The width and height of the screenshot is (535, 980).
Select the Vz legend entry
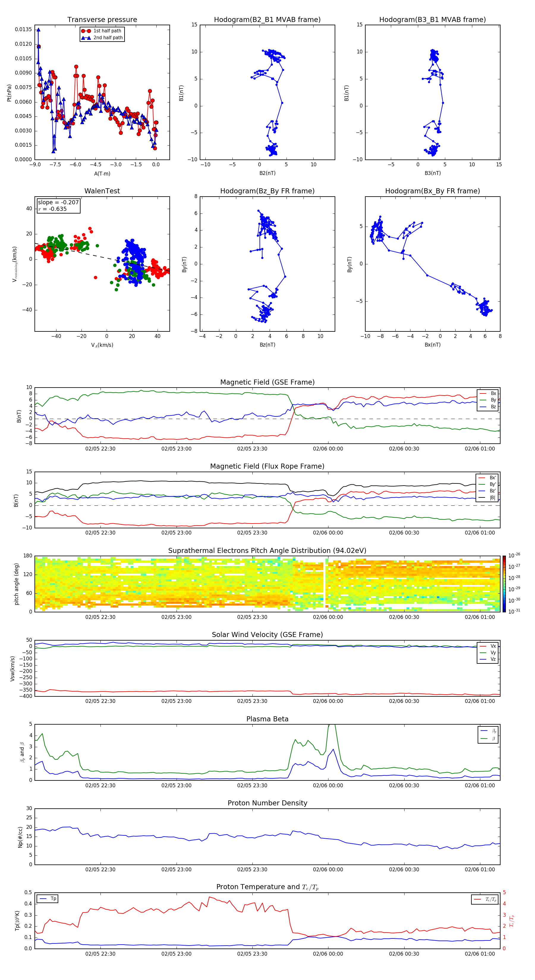488,659
